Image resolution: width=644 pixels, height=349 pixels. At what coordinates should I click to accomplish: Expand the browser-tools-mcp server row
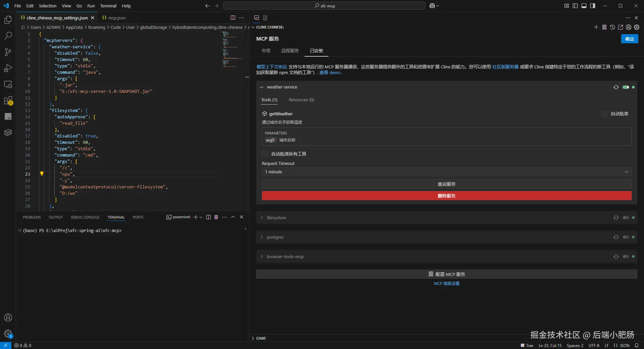point(262,256)
